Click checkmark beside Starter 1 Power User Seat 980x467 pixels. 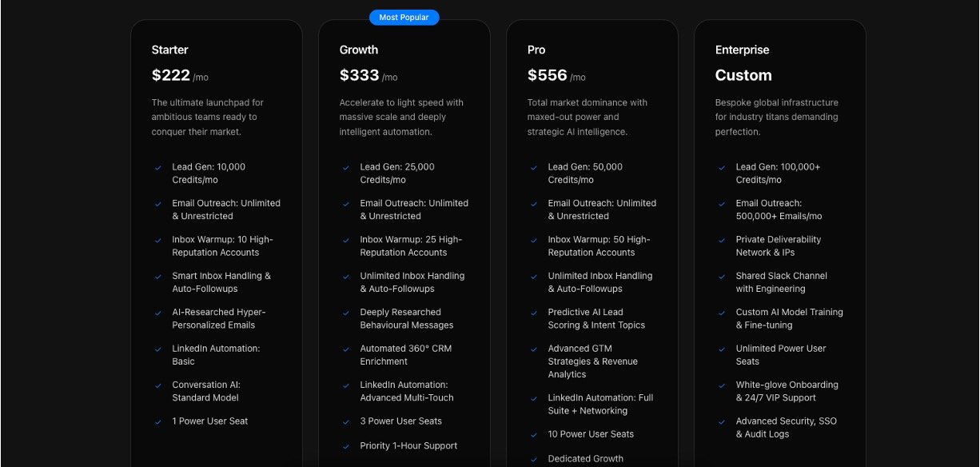click(158, 422)
